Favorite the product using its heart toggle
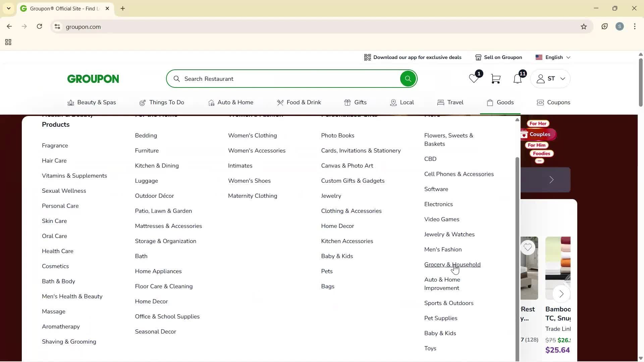The width and height of the screenshot is (644, 362). (x=528, y=247)
